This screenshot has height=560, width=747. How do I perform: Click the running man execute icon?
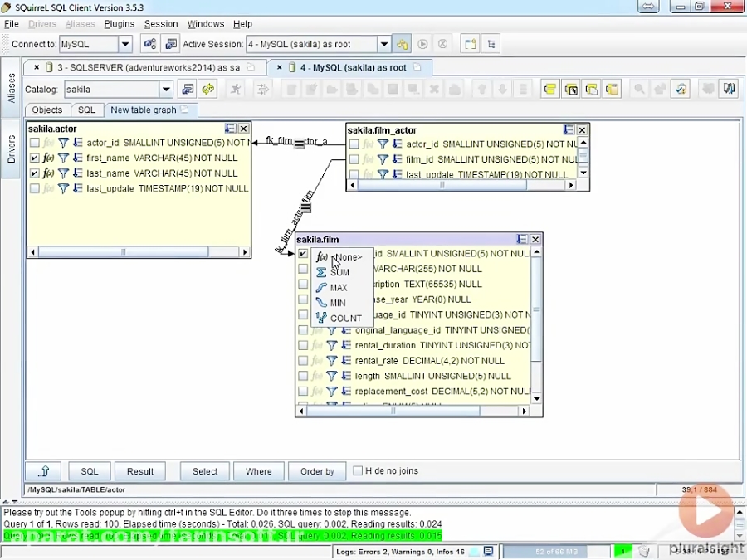[x=236, y=89]
